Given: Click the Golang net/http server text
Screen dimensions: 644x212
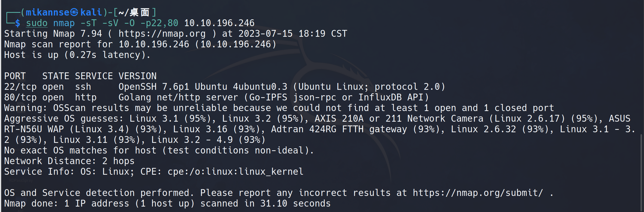Looking at the screenshot, I should [x=178, y=97].
